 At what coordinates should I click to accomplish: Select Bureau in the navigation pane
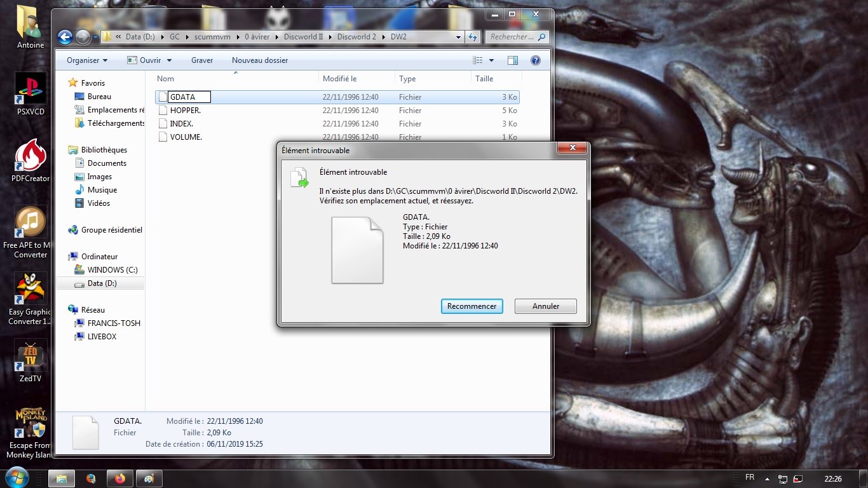pos(99,97)
